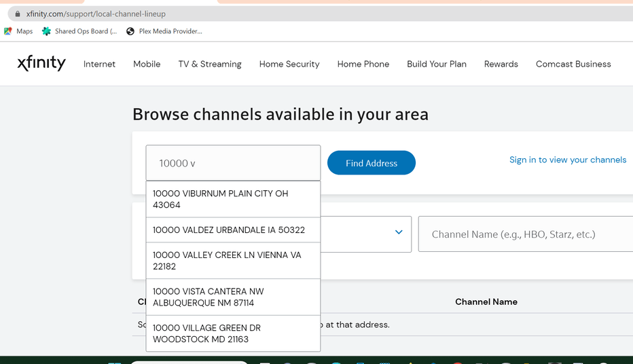This screenshot has height=364, width=633.
Task: Open the Home Security menu
Action: 289,64
